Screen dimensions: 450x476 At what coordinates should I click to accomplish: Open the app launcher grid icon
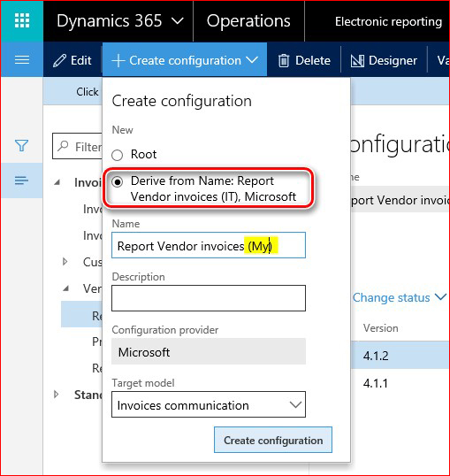(x=22, y=20)
